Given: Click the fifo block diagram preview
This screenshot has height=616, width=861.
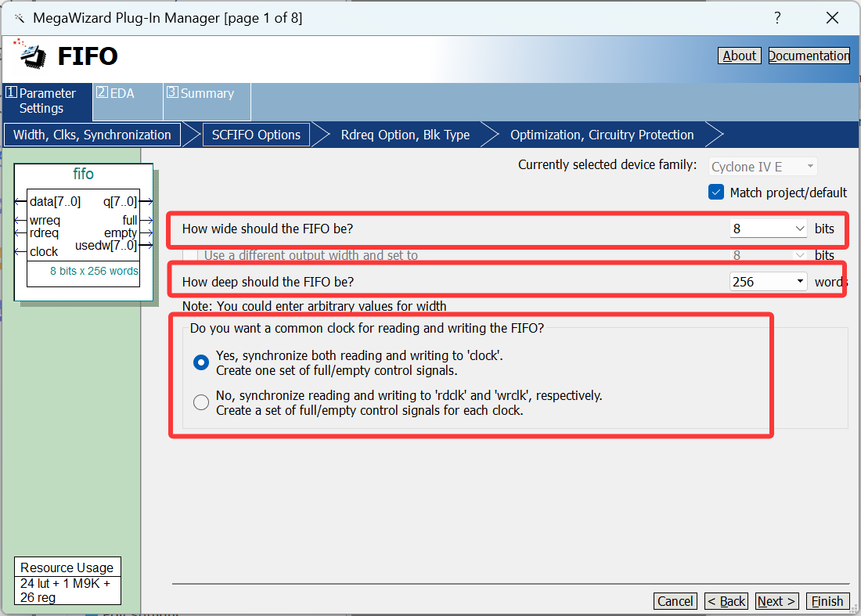Looking at the screenshot, I should 84,232.
